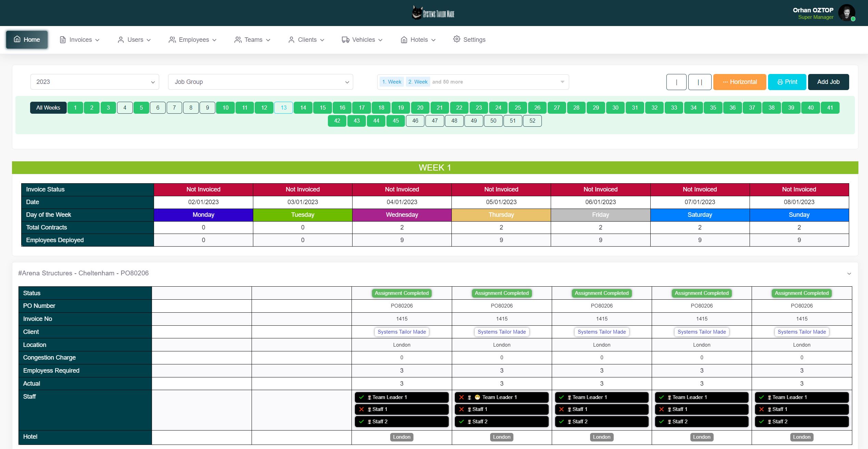
Task: Click the Hotels house icon
Action: click(404, 40)
